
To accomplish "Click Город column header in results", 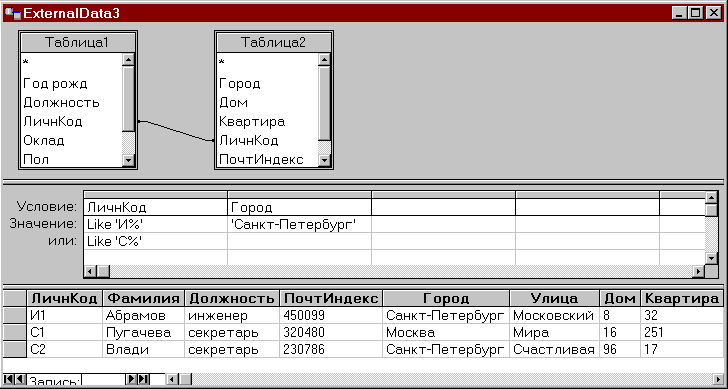I will (x=447, y=298).
